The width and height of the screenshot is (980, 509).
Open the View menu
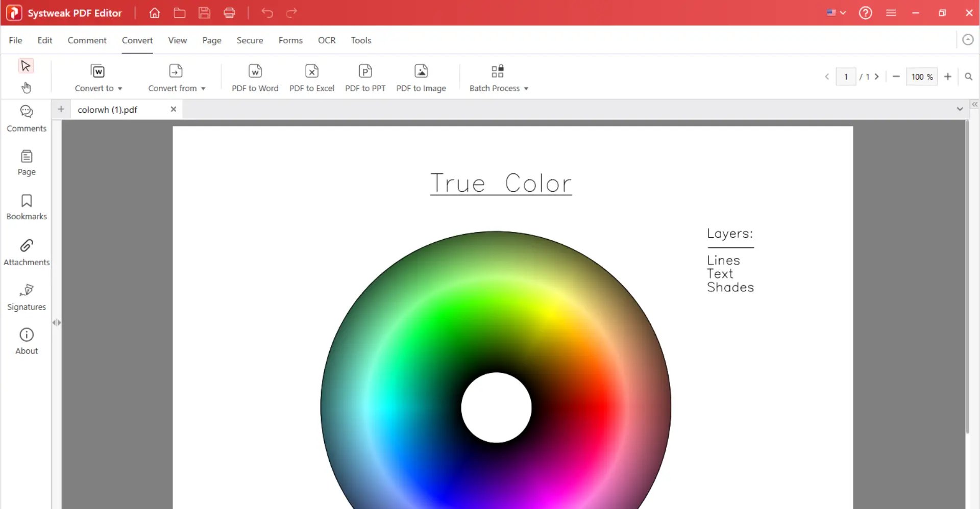pyautogui.click(x=178, y=40)
